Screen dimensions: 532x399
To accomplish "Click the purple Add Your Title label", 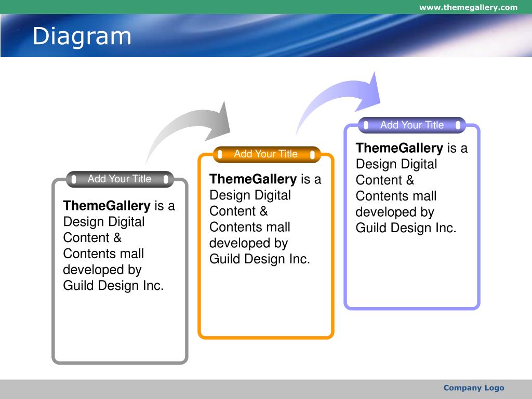I will [412, 125].
